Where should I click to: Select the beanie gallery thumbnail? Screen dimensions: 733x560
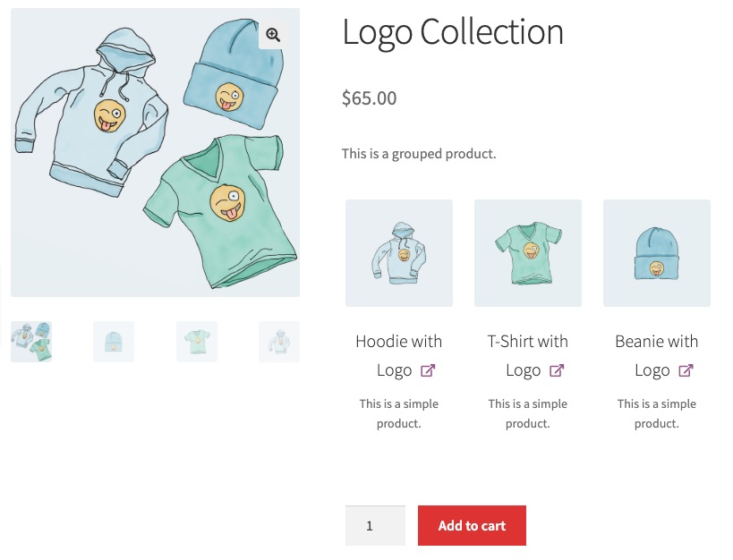[114, 342]
